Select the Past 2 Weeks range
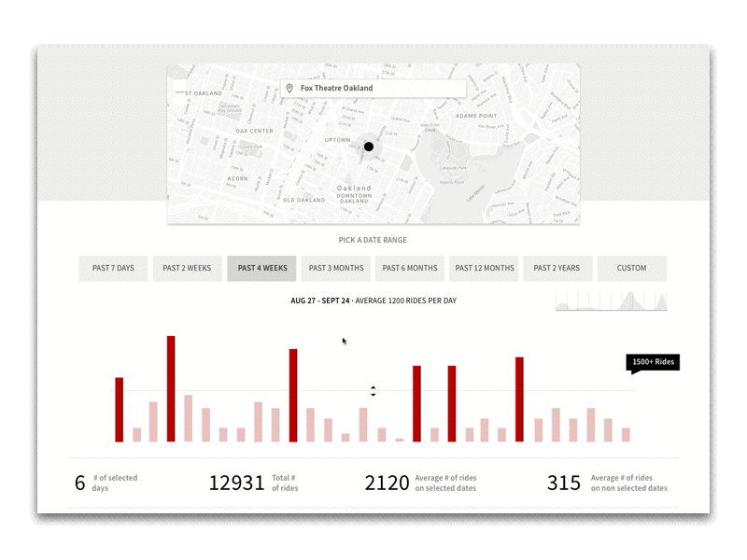Viewport: 747px width, 560px height. click(188, 268)
